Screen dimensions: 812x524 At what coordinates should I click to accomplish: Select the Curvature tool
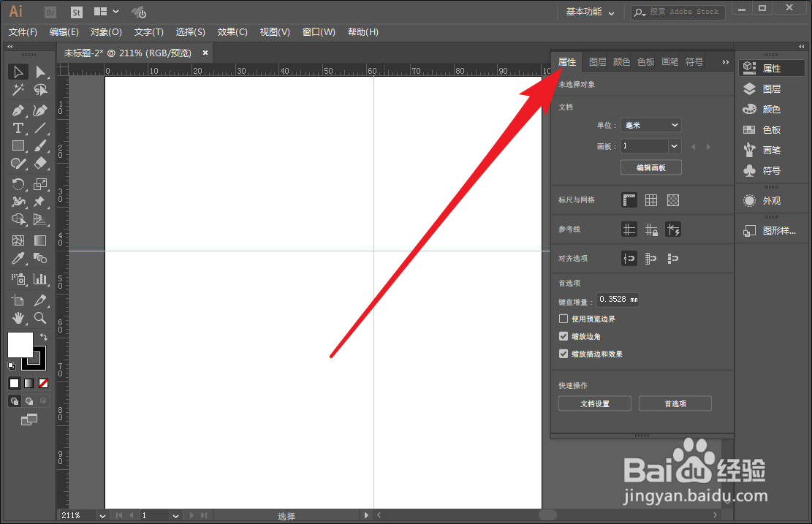pos(40,111)
